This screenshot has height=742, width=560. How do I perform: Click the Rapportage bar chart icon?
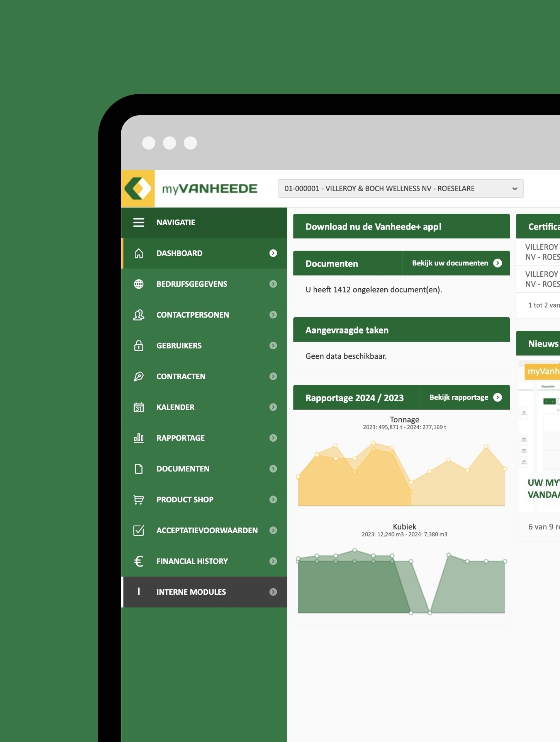click(x=139, y=438)
